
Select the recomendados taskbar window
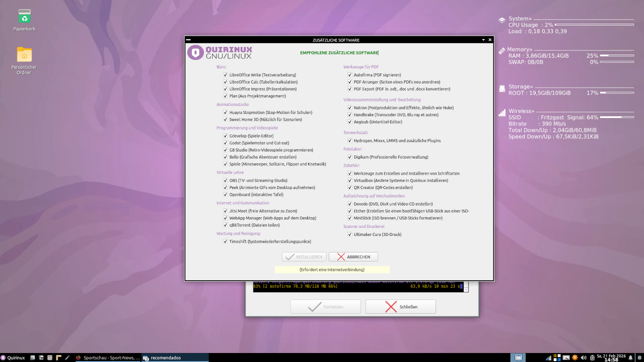pyautogui.click(x=174, y=358)
